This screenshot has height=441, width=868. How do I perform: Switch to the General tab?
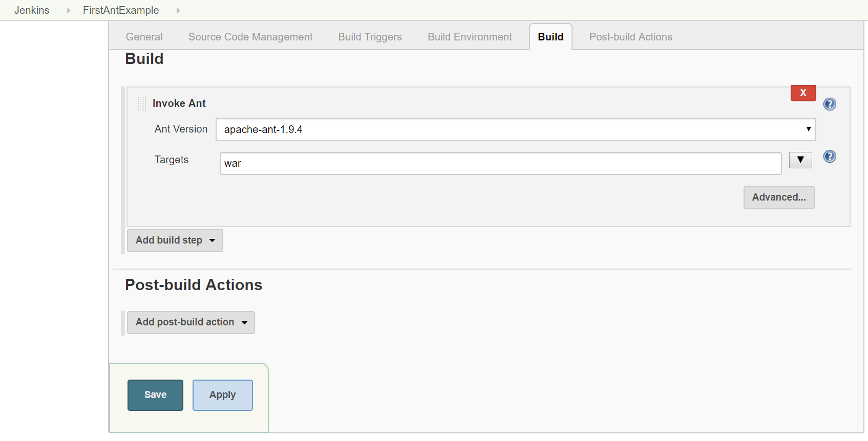click(x=144, y=37)
